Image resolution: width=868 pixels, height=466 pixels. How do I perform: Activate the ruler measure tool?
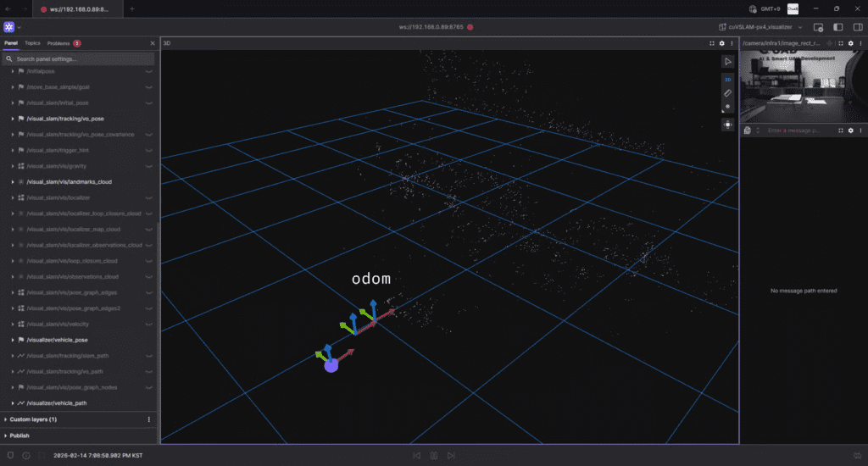tap(727, 92)
